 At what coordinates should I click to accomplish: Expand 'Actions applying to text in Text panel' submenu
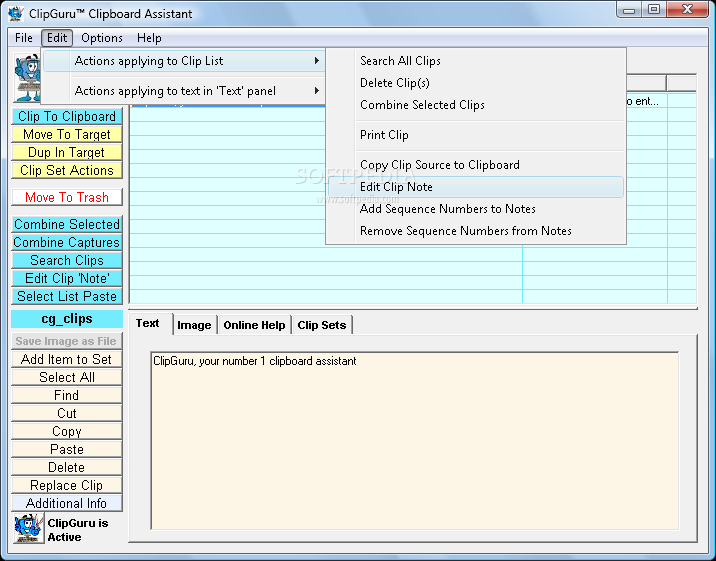point(184,91)
